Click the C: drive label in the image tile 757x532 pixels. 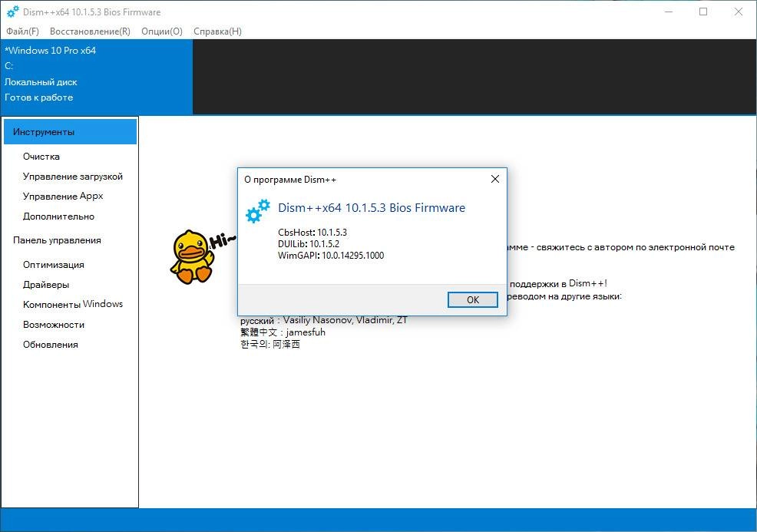coord(8,66)
